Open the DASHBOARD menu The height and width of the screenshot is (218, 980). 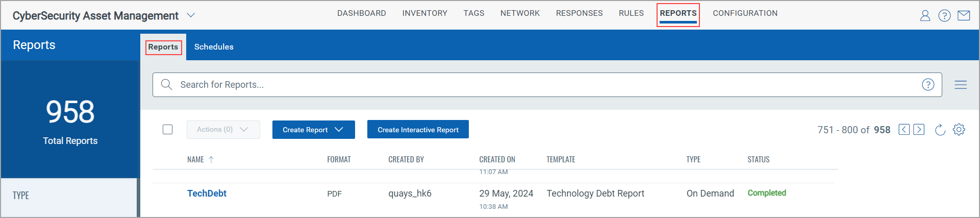(362, 13)
